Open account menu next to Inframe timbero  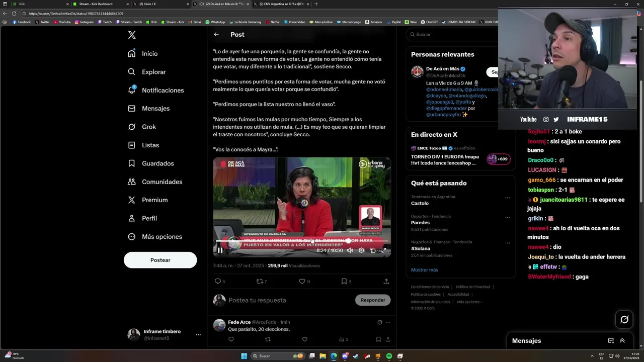pyautogui.click(x=198, y=335)
